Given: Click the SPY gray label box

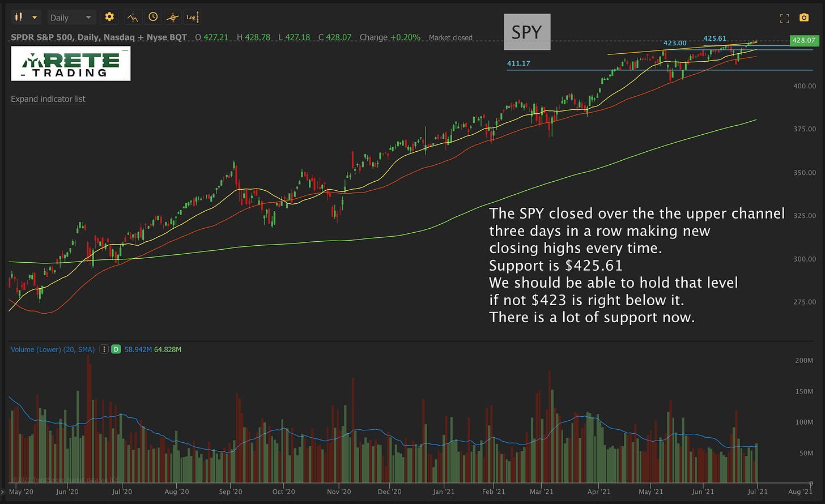Looking at the screenshot, I should coord(527,32).
